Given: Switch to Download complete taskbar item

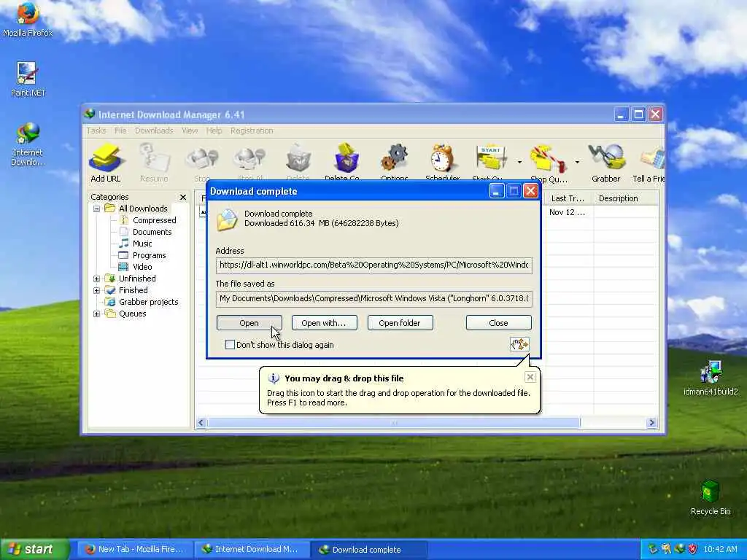Looking at the screenshot, I should click(x=368, y=549).
